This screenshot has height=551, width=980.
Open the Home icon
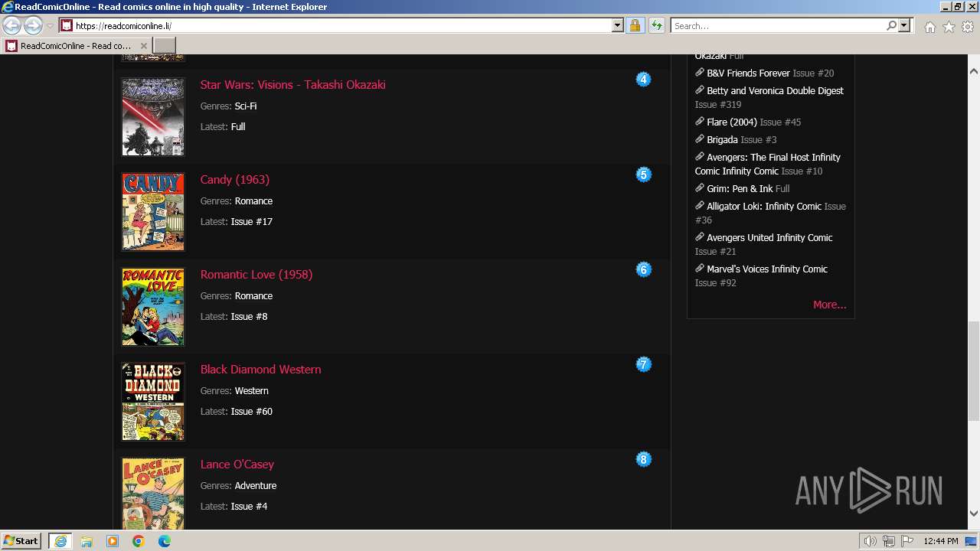click(x=929, y=26)
